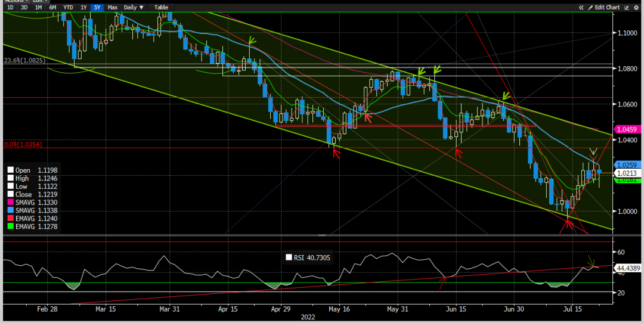The image size is (644, 323).
Task: Switch to the 6M range
Action: tap(52, 7)
